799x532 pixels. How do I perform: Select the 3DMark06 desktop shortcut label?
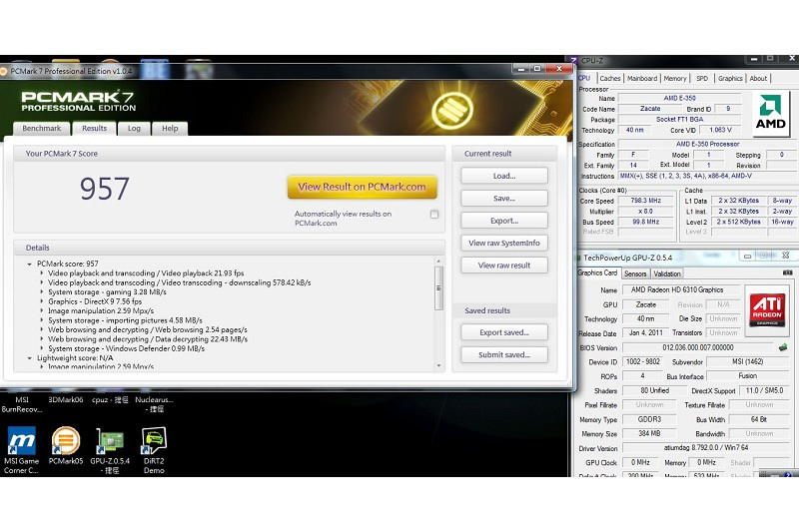pyautogui.click(x=66, y=399)
